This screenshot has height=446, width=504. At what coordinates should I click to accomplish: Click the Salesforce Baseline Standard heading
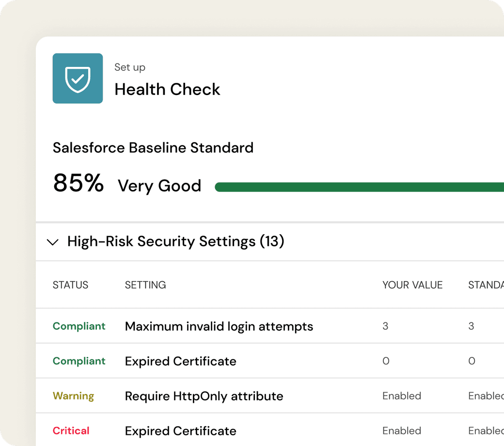[x=153, y=148]
